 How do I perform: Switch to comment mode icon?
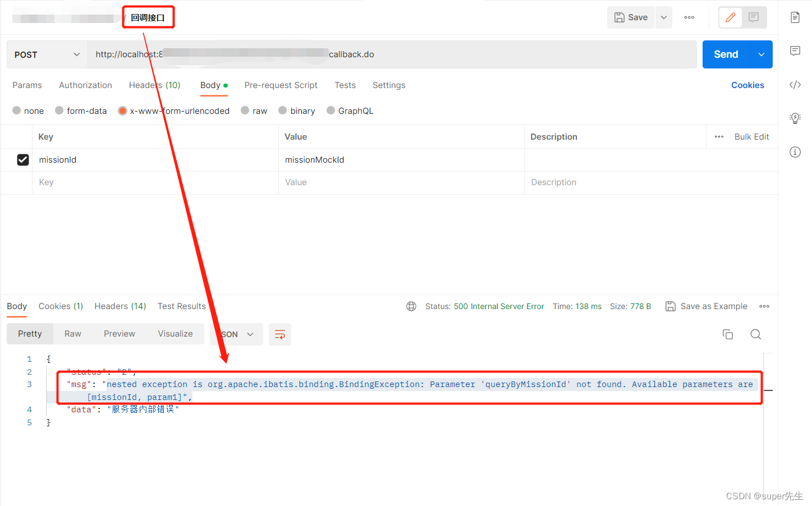click(754, 17)
